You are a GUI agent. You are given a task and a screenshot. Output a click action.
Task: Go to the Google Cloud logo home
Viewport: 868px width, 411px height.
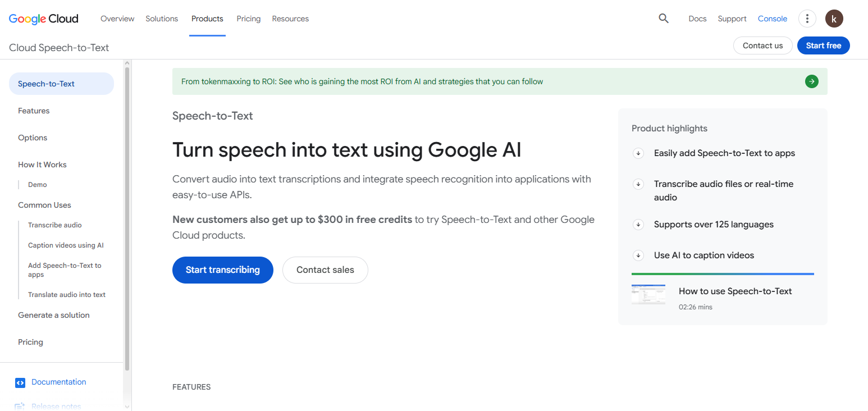pos(44,19)
